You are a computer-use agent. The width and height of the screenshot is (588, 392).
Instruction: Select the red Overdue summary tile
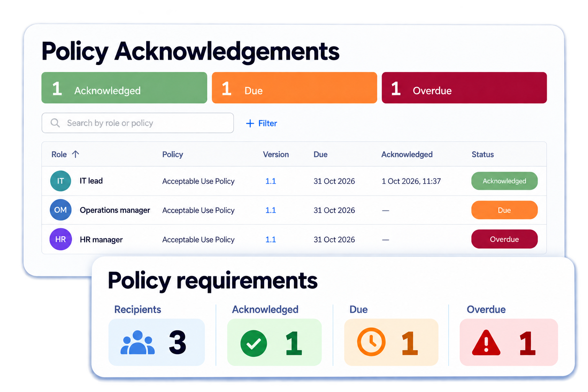click(x=464, y=88)
